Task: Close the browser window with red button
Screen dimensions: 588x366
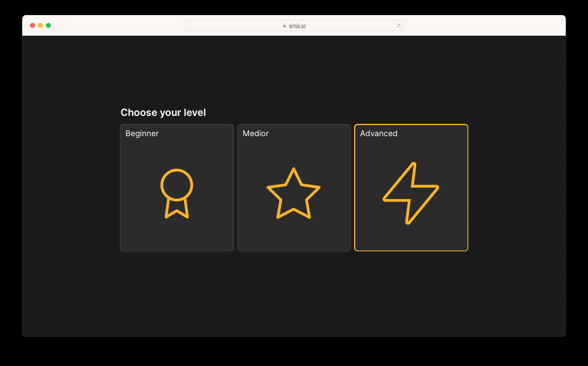Action: [x=33, y=25]
